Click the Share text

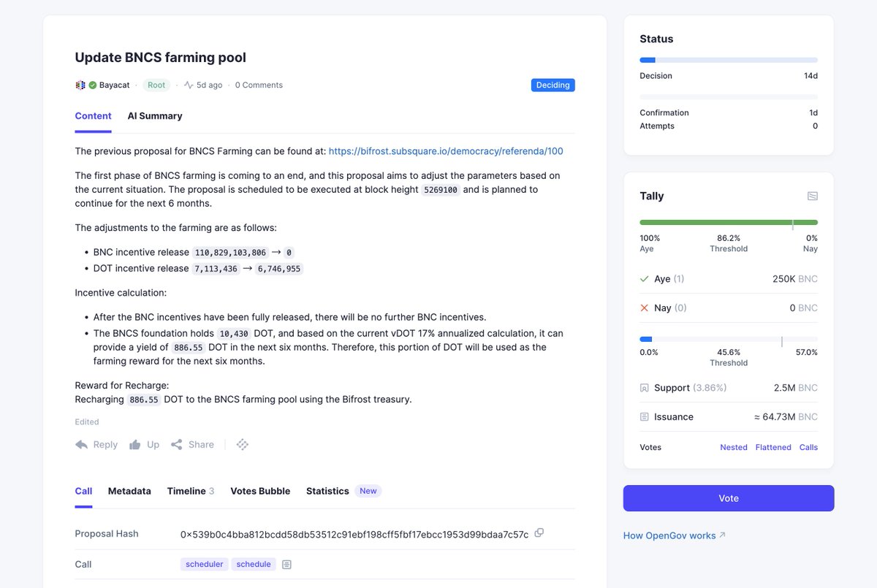coord(201,444)
